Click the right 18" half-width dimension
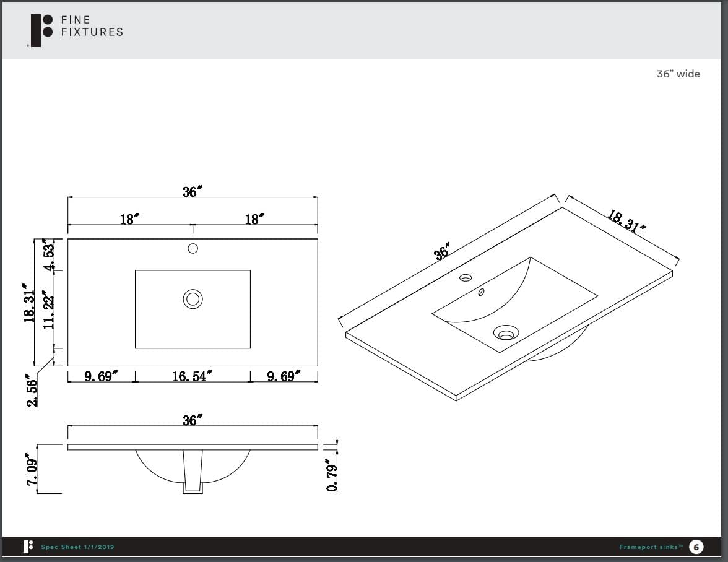The image size is (728, 562). (254, 218)
